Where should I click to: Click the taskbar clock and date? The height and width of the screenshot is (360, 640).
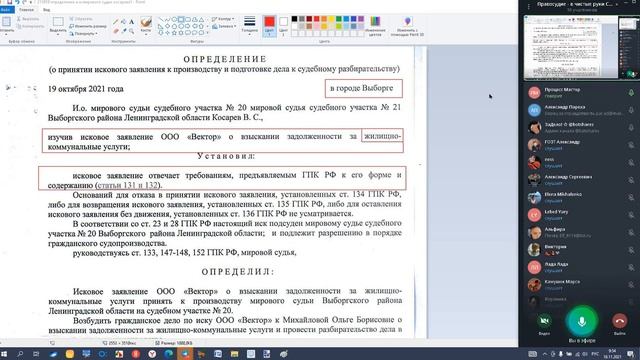click(x=612, y=354)
